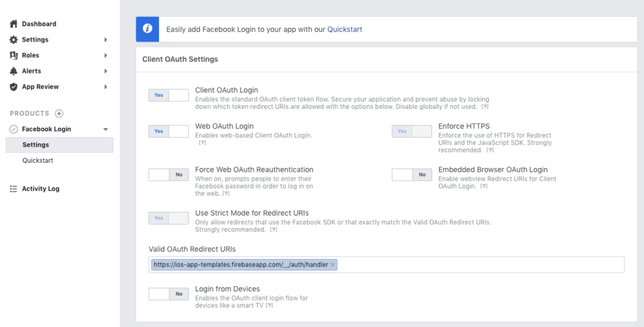The height and width of the screenshot is (327, 644).
Task: Toggle Web OAuth Login switch
Action: click(169, 131)
